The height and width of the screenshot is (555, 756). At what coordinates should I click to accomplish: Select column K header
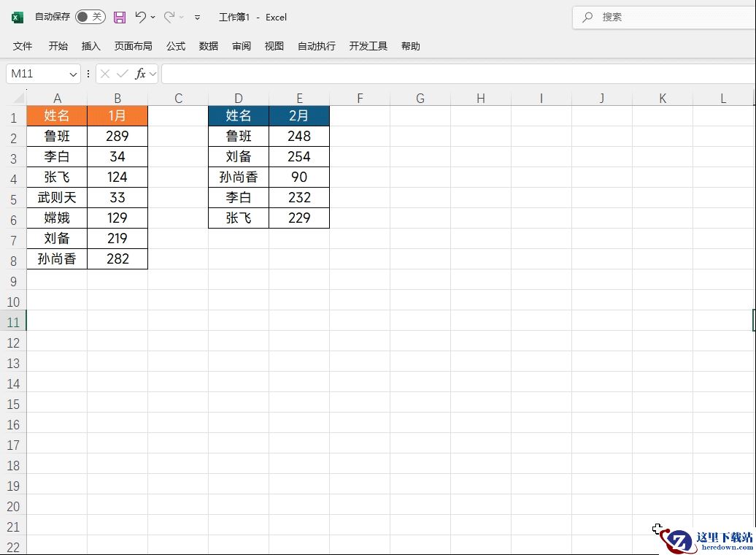[x=663, y=99]
